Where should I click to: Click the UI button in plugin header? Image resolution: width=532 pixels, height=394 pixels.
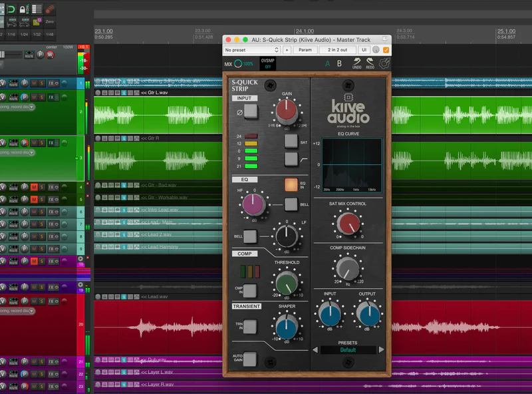click(x=364, y=50)
